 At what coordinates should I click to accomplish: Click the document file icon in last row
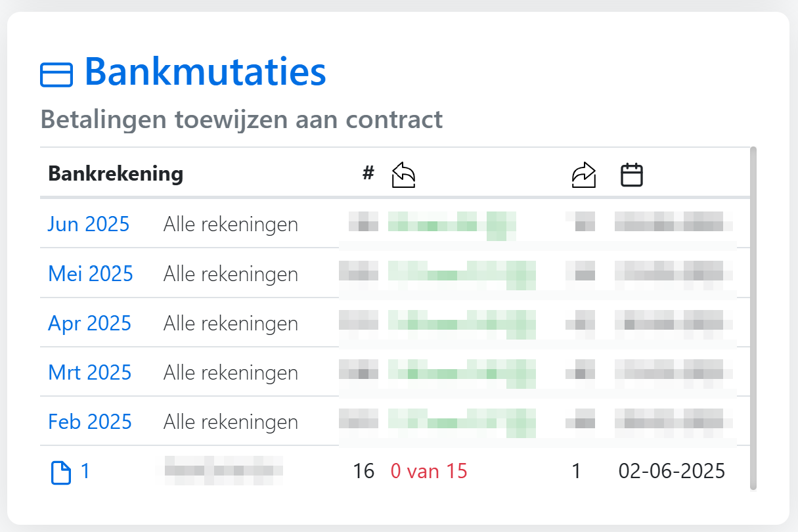(60, 472)
